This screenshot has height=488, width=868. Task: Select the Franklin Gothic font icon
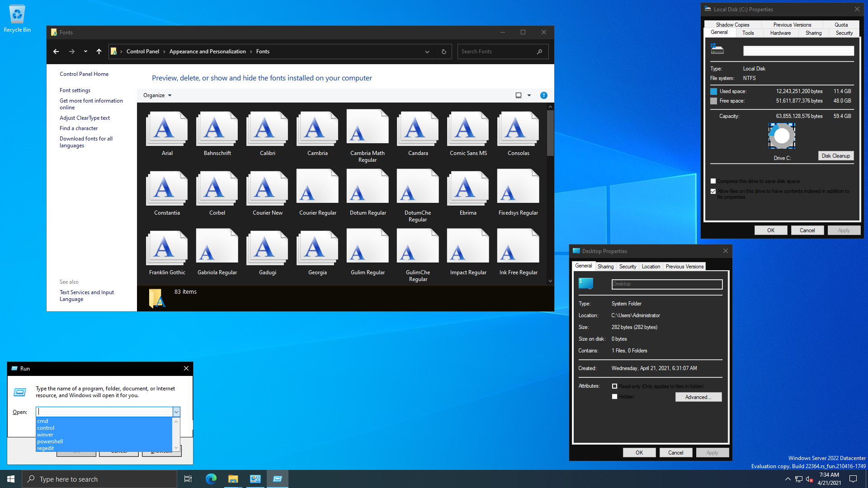167,248
